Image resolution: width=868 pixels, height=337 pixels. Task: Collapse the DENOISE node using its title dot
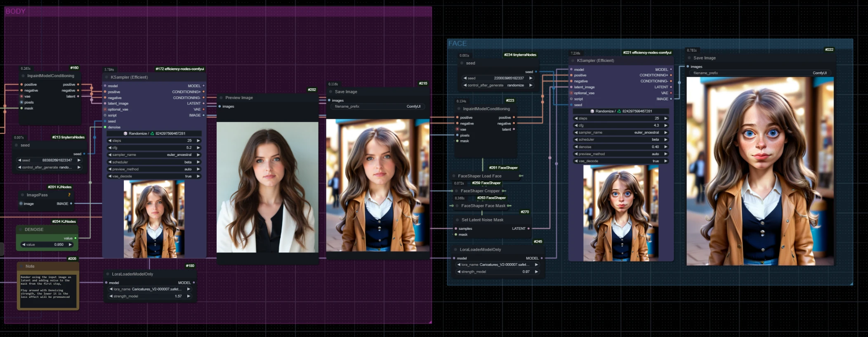(21, 229)
